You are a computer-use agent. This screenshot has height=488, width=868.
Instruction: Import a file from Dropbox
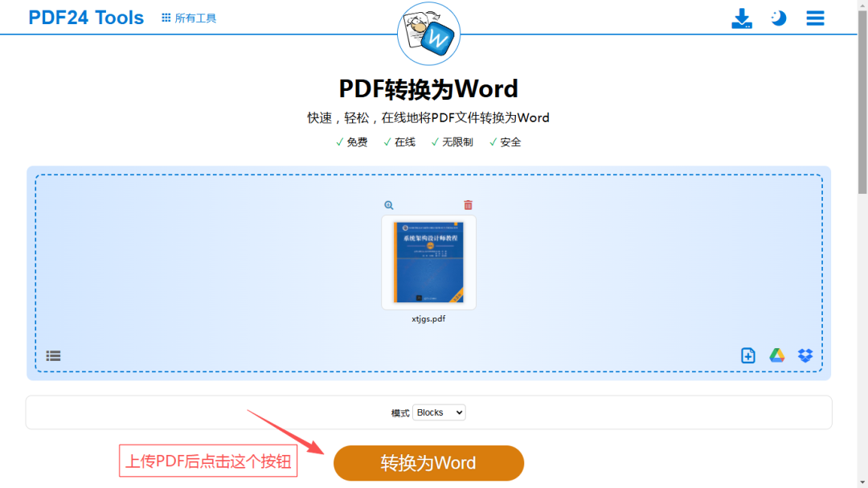(805, 355)
